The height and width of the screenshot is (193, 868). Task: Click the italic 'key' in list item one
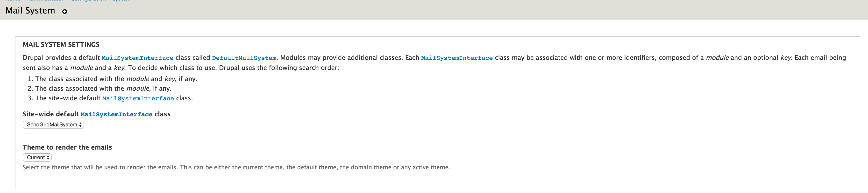point(170,79)
